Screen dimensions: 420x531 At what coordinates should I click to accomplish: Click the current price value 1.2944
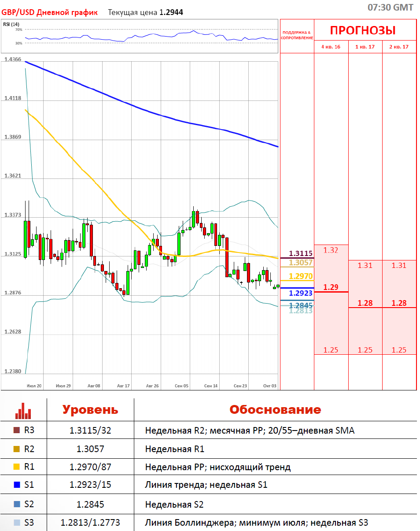171,12
